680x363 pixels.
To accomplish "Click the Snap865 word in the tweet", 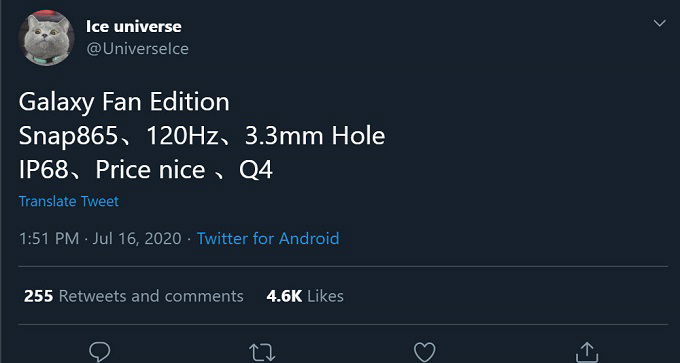I will (68, 137).
